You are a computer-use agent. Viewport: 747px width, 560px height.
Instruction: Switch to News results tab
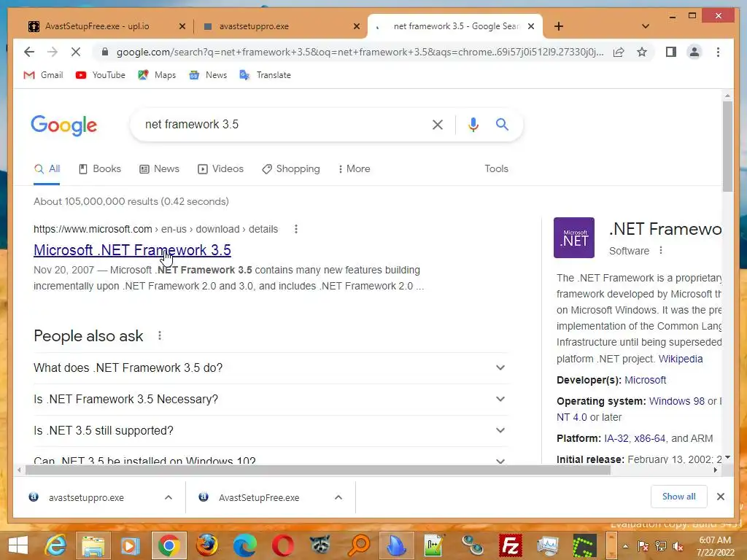(159, 169)
